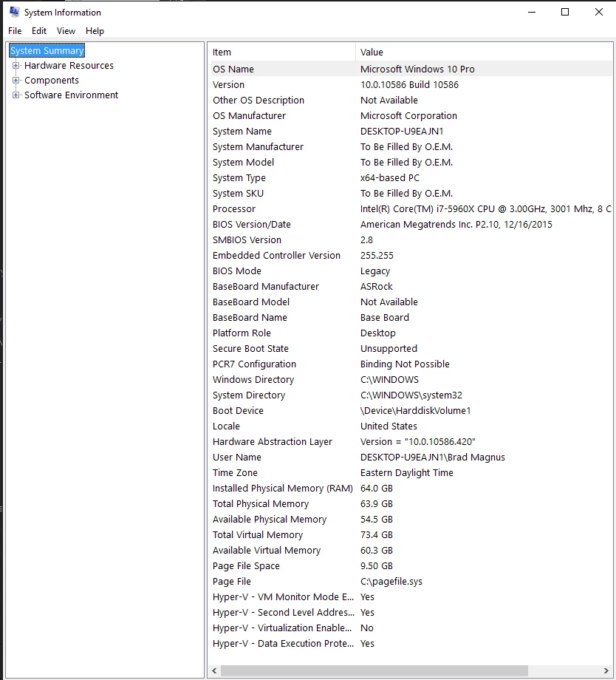Click the value Microsoft Corporation

pyautogui.click(x=408, y=116)
